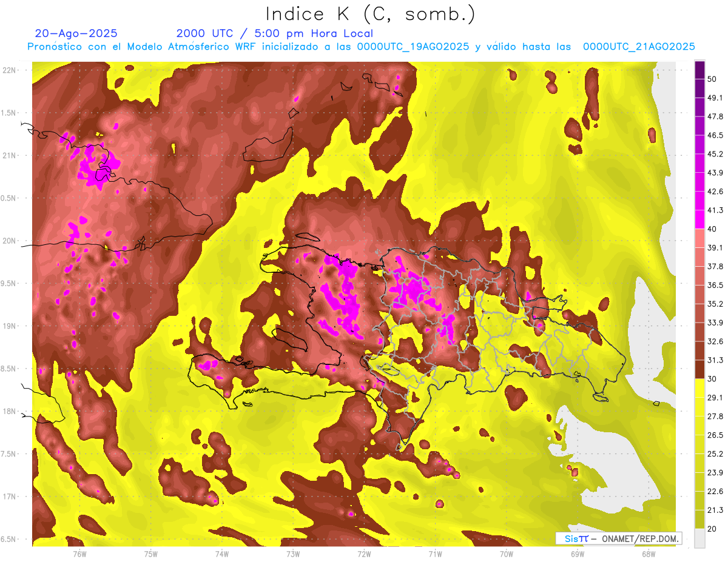728x562 pixels.
Task: Click the legend value "29.1"
Action: (x=715, y=398)
